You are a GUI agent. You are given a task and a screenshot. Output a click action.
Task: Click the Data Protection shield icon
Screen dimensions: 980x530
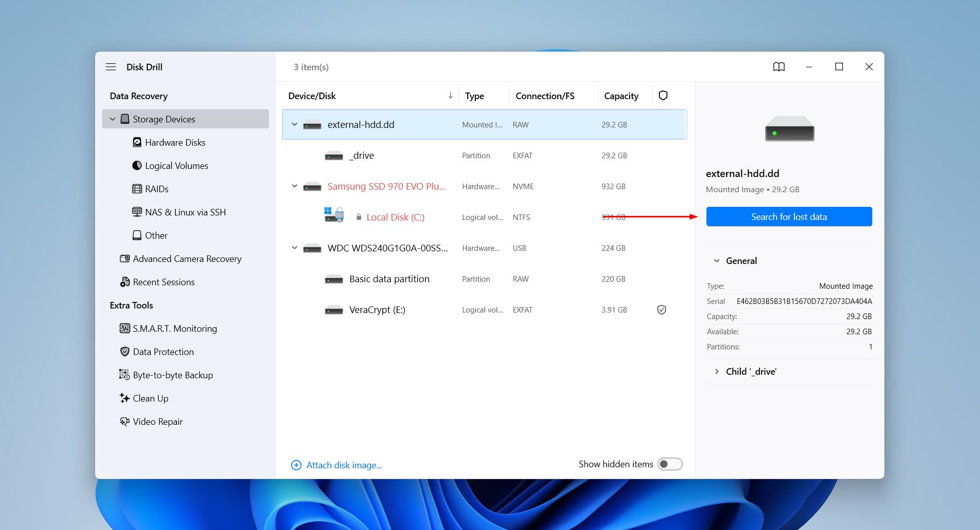(x=125, y=352)
